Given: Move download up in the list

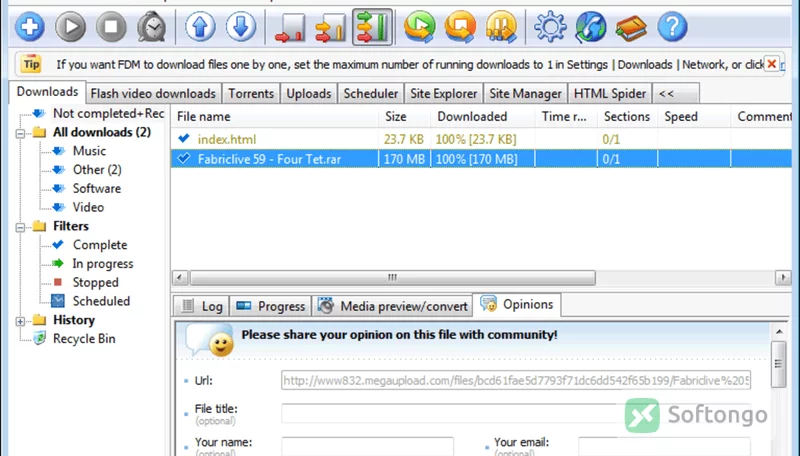Looking at the screenshot, I should [200, 27].
